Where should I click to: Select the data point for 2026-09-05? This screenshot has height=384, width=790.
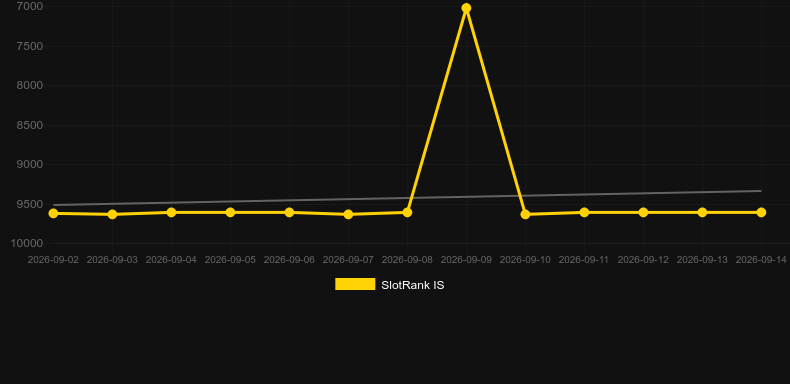(x=230, y=212)
